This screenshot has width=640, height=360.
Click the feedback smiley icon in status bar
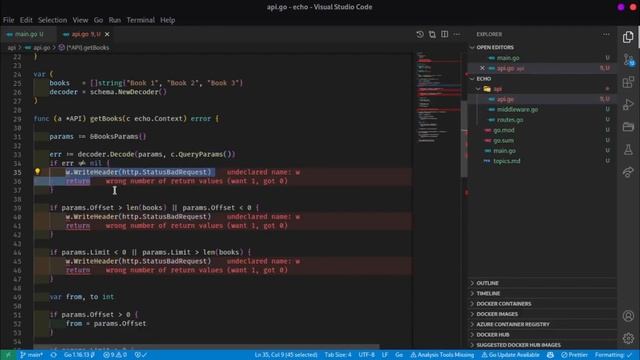pos(550,355)
